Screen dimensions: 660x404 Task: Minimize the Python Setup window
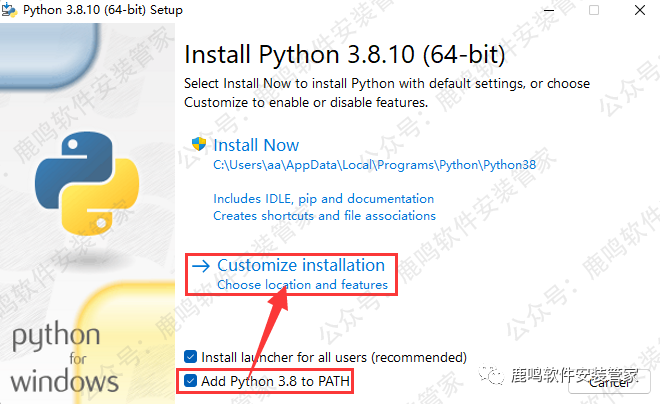pos(547,11)
